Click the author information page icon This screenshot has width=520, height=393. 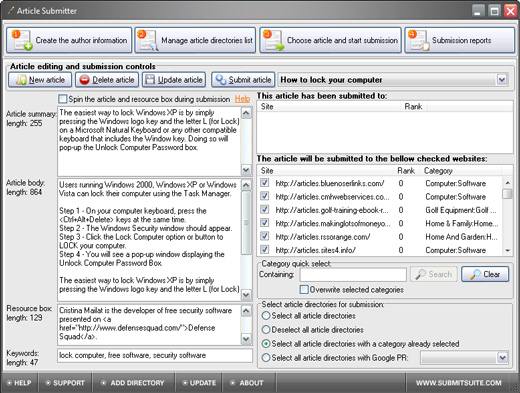pyautogui.click(x=22, y=40)
